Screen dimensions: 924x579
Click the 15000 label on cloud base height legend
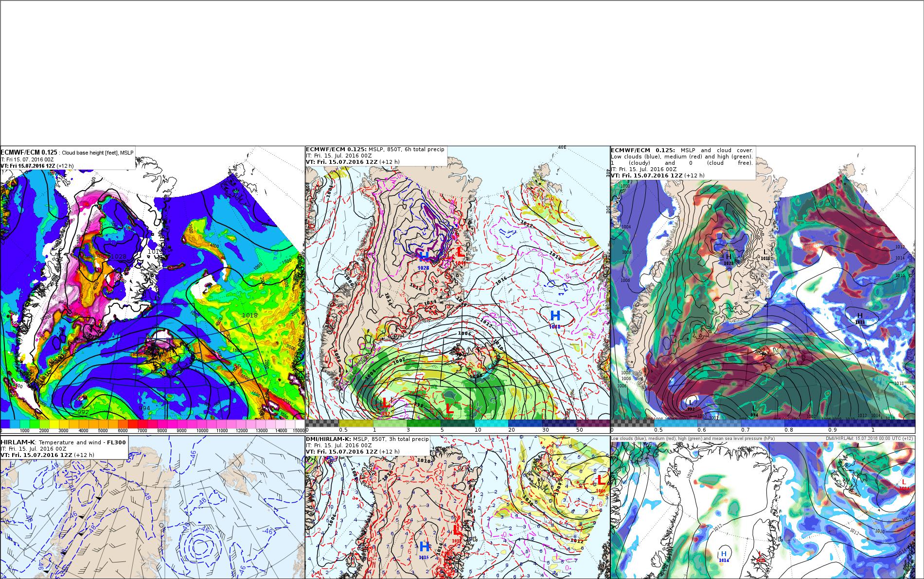300,430
